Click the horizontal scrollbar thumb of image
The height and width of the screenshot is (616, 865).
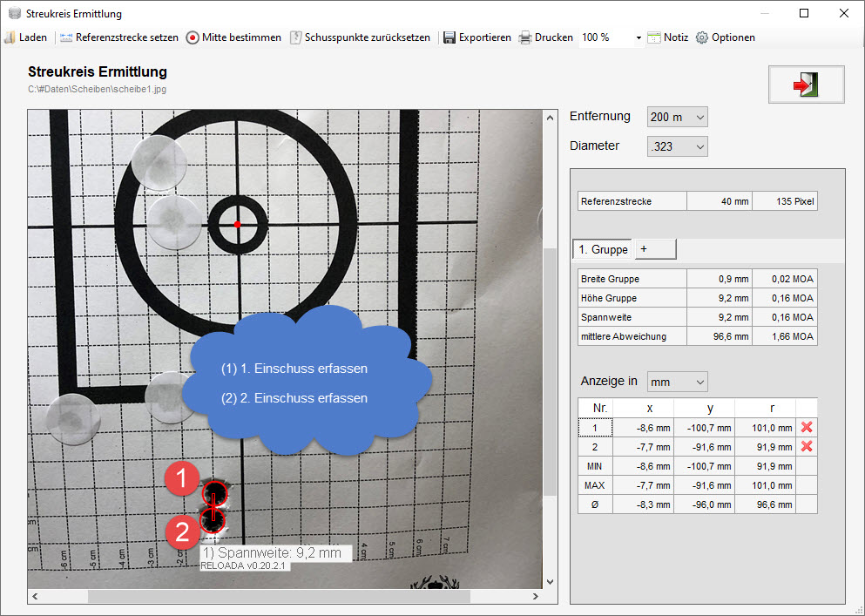pos(279,597)
